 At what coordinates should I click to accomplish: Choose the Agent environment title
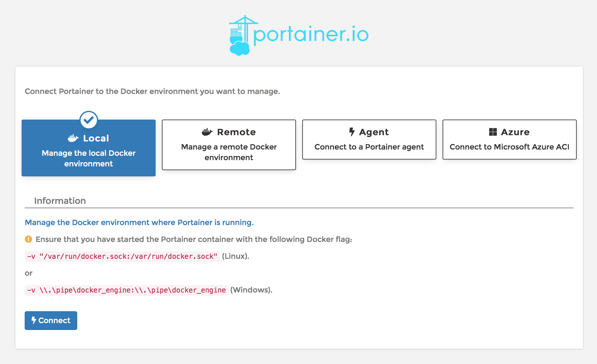374,132
